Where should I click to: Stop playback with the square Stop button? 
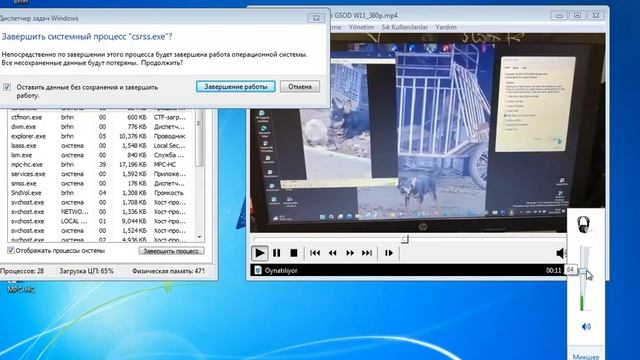[x=293, y=253]
